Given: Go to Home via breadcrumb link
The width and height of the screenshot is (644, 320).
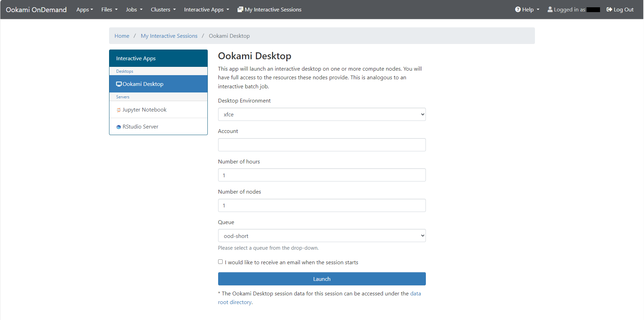Looking at the screenshot, I should click(122, 36).
